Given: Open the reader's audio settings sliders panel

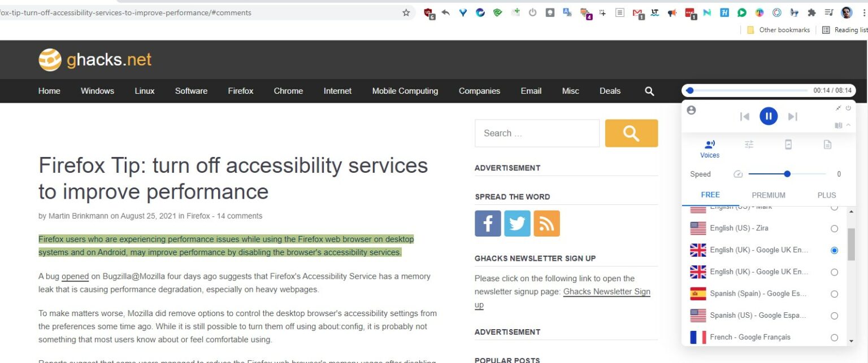Looking at the screenshot, I should [x=749, y=145].
